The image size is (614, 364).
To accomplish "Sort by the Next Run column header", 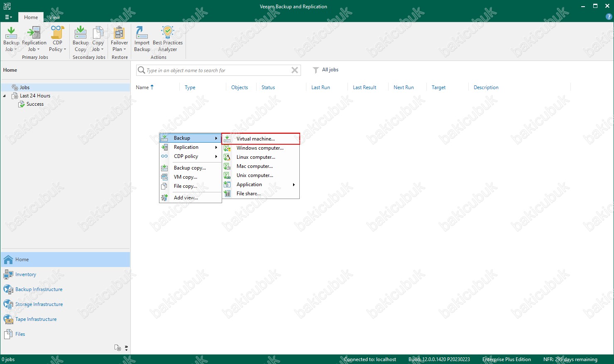I will click(404, 87).
